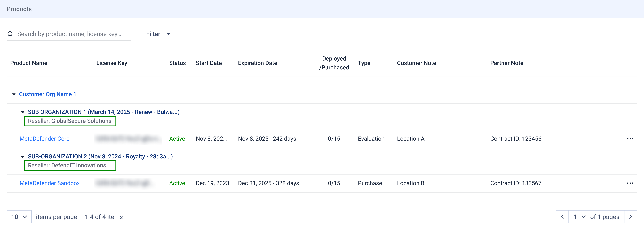The width and height of the screenshot is (644, 239).
Task: Collapse the Customer Org Name 1 group
Action: tap(14, 94)
